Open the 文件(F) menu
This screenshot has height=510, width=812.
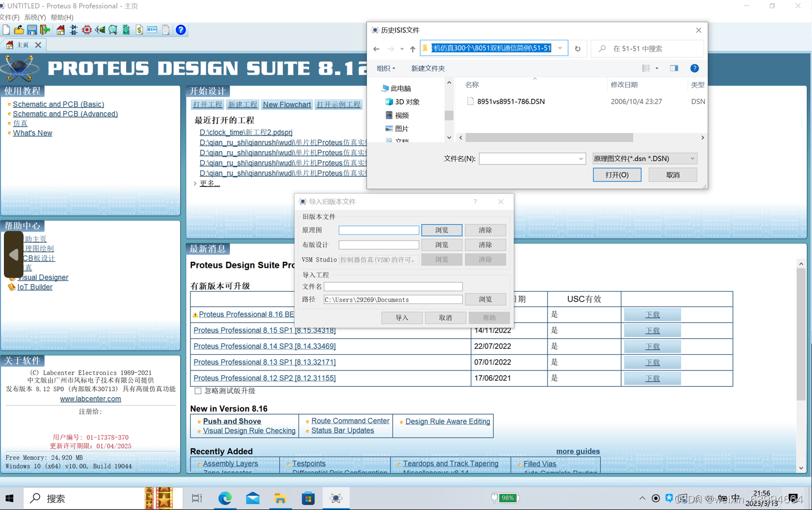tap(9, 17)
